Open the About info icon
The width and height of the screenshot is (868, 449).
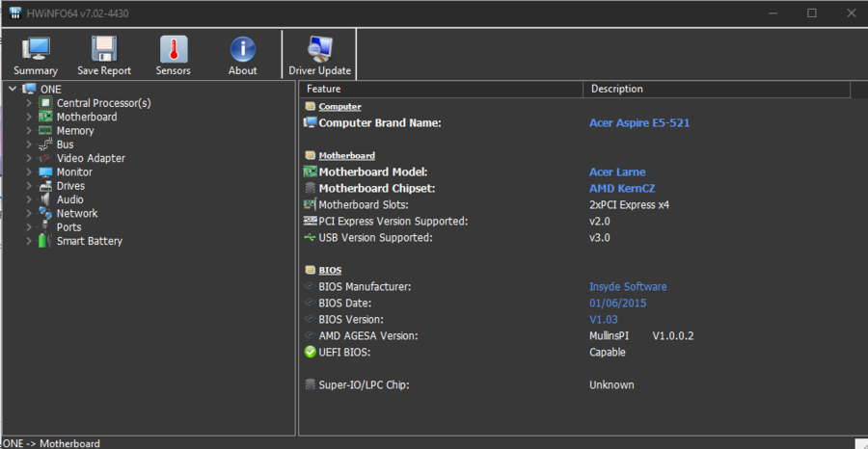pyautogui.click(x=242, y=49)
